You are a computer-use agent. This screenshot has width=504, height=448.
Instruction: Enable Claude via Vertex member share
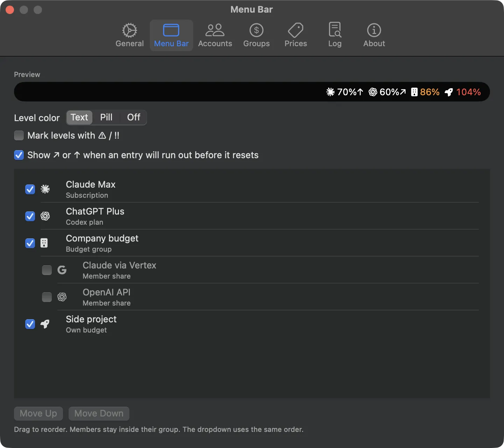[47, 270]
